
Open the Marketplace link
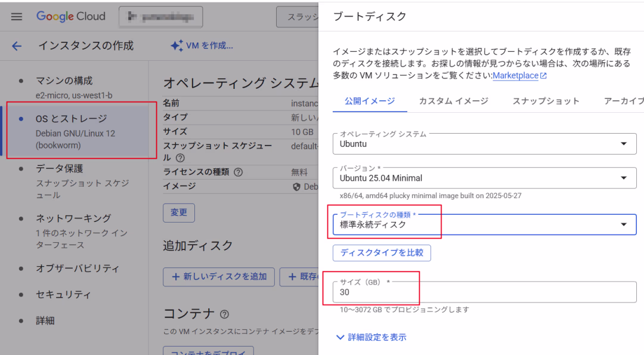point(515,76)
